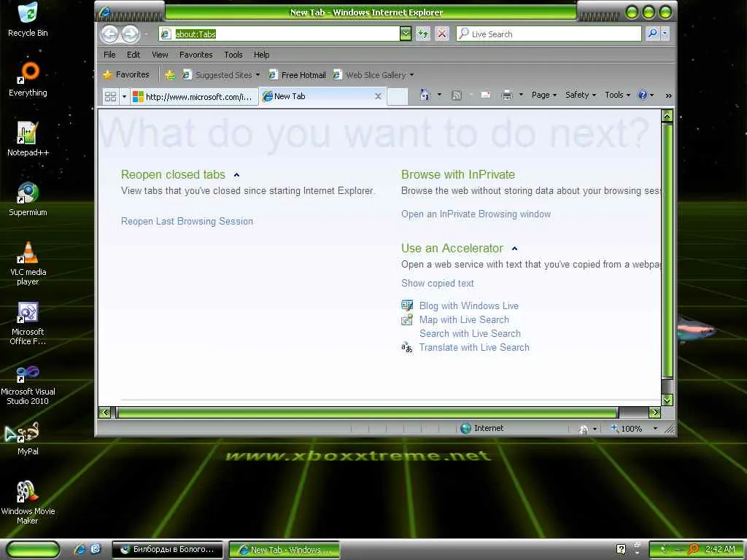This screenshot has height=560, width=747.
Task: Click the Show copied text link
Action: (438, 284)
